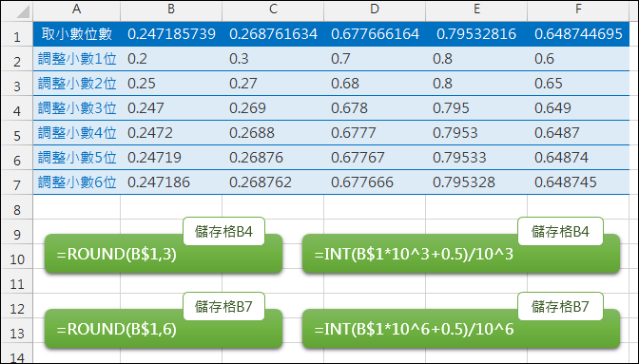This screenshot has width=639, height=364.
Task: Click cell showing 0.2688
Action: click(x=273, y=133)
